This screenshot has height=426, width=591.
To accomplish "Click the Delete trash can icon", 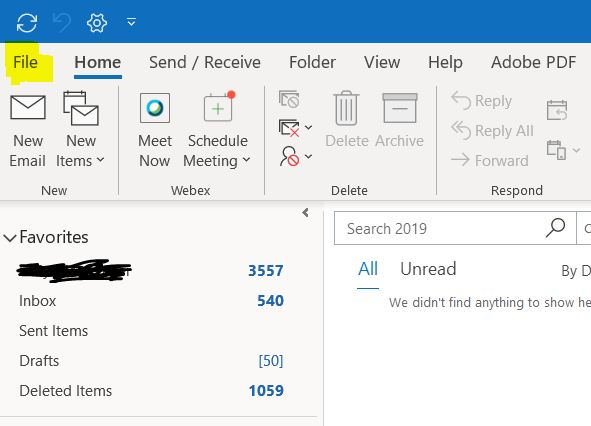I will pos(346,108).
